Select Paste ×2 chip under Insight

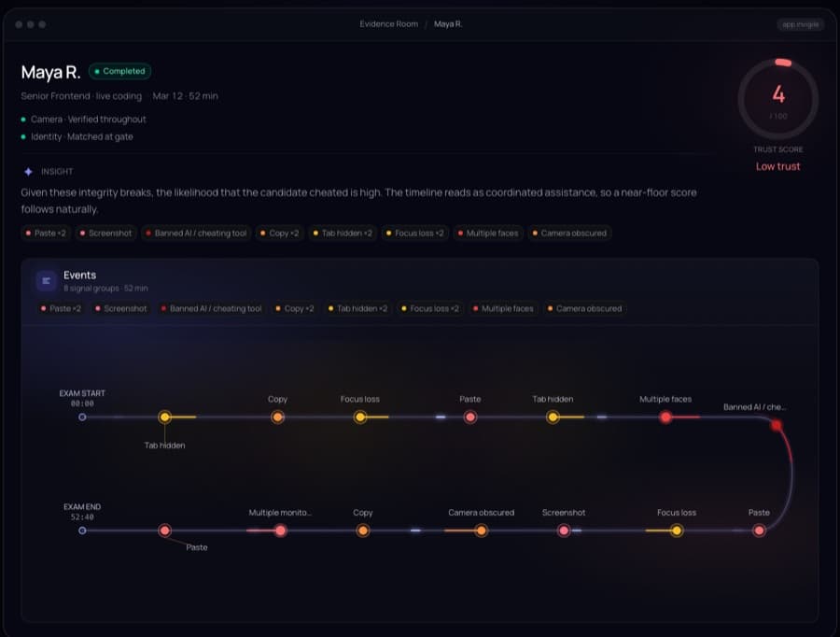click(46, 234)
